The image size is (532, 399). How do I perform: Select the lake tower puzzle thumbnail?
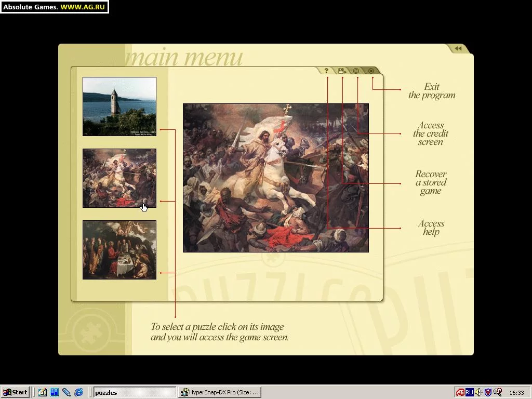[x=119, y=107]
